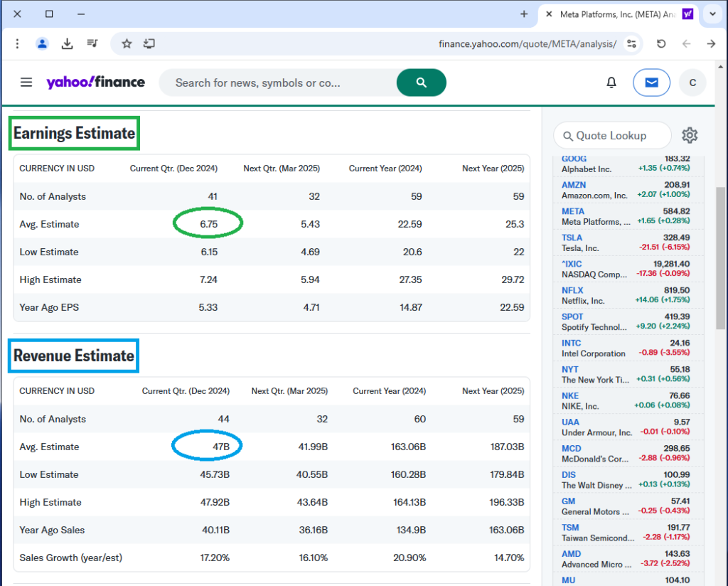The width and height of the screenshot is (728, 586).
Task: Click Tesla price change -21.51 (-6.15%)
Action: tap(664, 247)
